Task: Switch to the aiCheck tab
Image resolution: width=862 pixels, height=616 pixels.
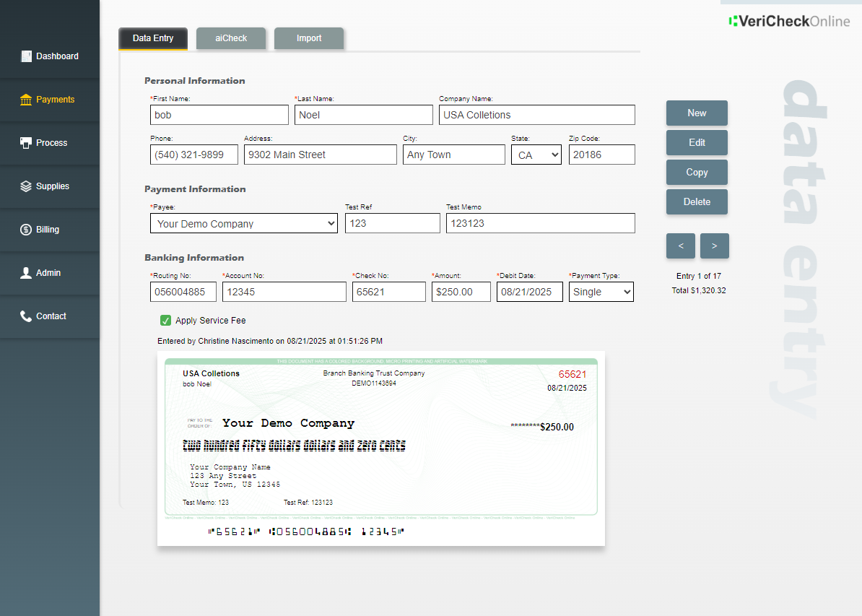Action: (x=231, y=38)
